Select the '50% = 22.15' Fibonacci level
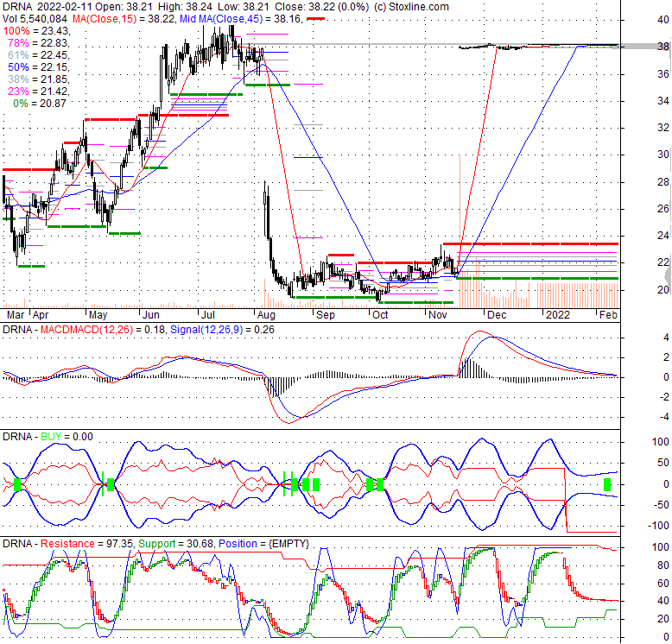This screenshot has height=644, width=672. coord(39,67)
